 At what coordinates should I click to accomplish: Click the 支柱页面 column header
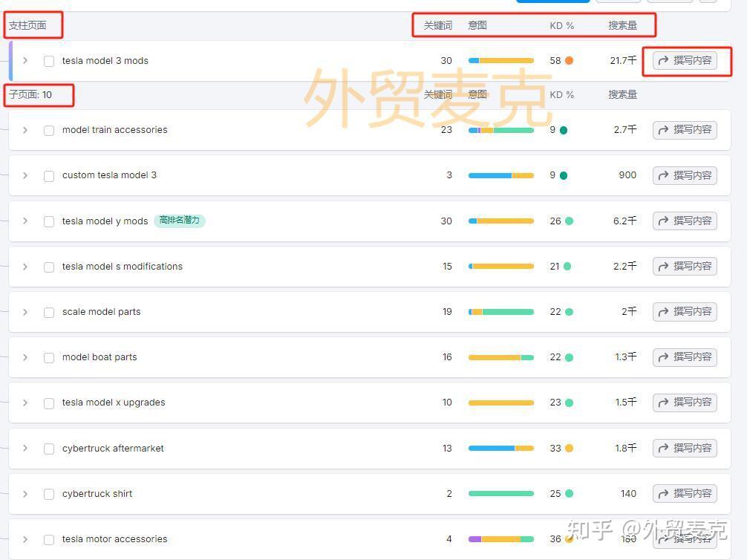27,25
